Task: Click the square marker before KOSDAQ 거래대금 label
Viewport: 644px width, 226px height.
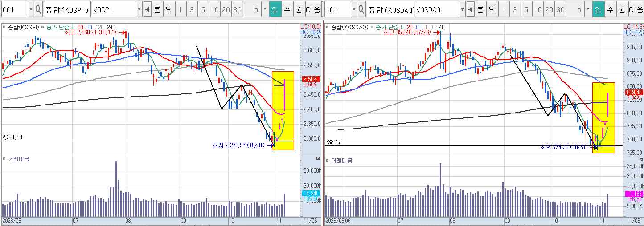Action: pos(328,160)
